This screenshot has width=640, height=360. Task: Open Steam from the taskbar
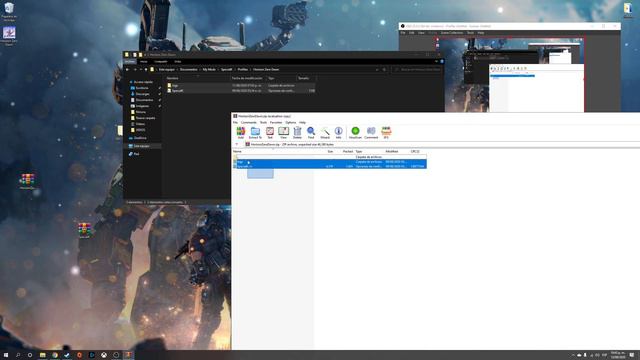coord(67,355)
